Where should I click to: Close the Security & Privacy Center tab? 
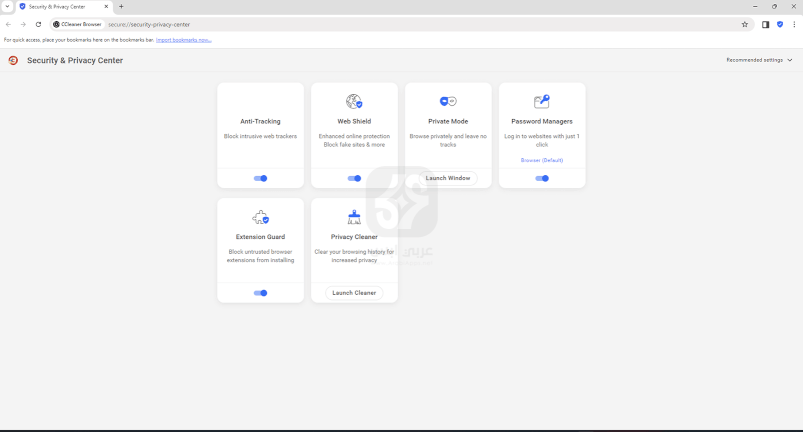point(106,7)
